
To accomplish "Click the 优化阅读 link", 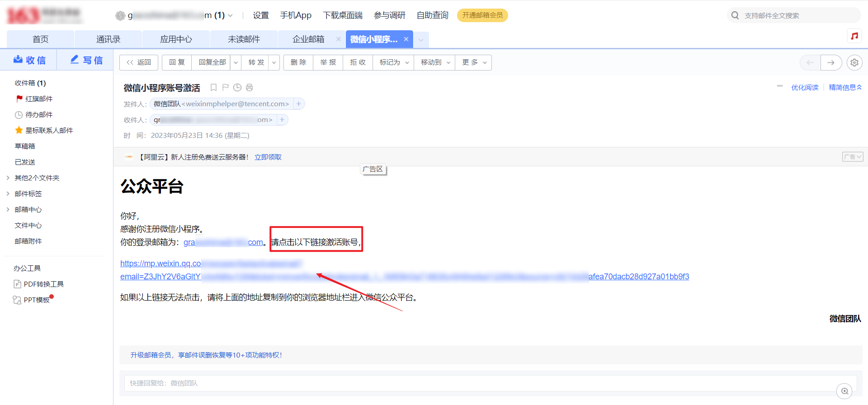I will (x=805, y=87).
